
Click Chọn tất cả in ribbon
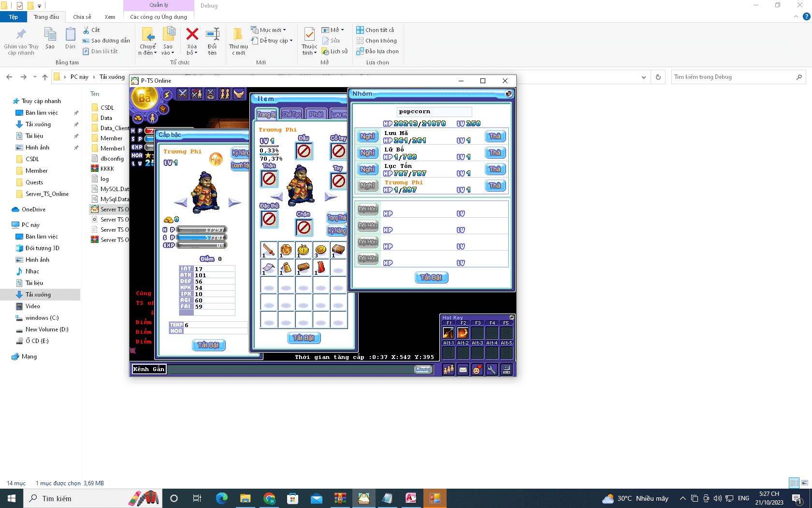click(x=375, y=30)
